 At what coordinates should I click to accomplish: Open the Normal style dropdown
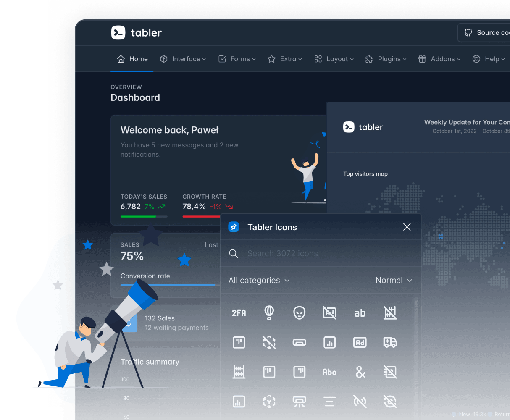click(x=394, y=280)
